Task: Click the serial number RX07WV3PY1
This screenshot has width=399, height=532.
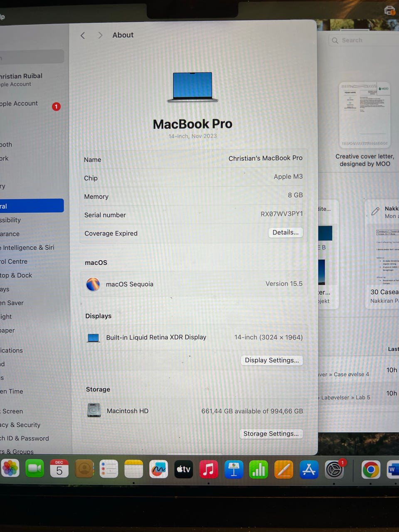Action: click(x=282, y=214)
